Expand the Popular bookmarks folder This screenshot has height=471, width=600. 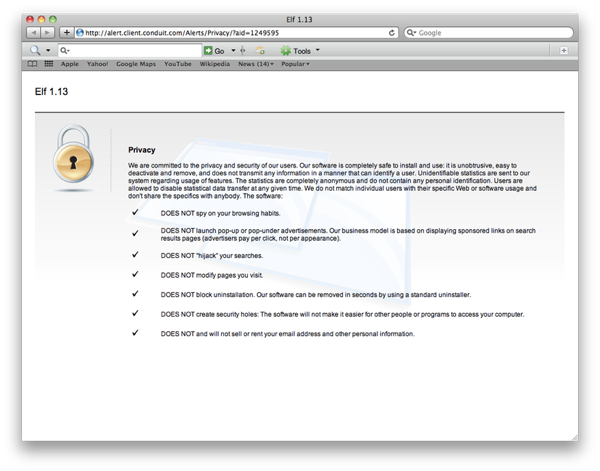pos(295,64)
